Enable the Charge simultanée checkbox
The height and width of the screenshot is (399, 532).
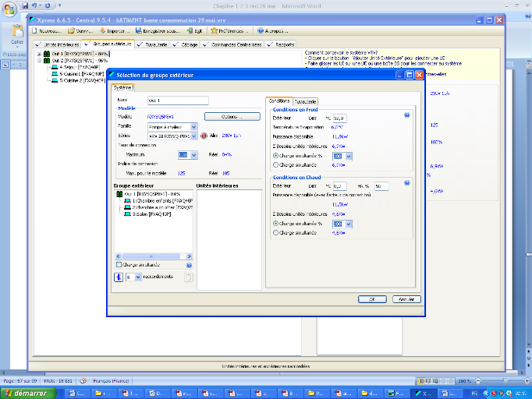118,266
